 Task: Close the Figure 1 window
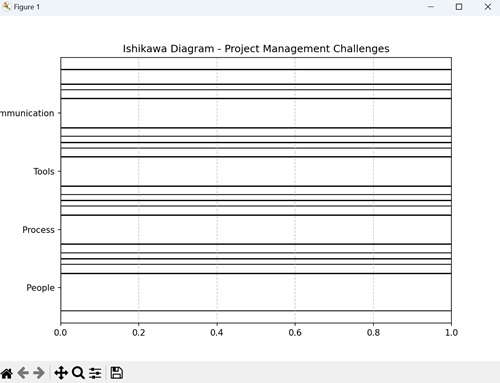(488, 7)
